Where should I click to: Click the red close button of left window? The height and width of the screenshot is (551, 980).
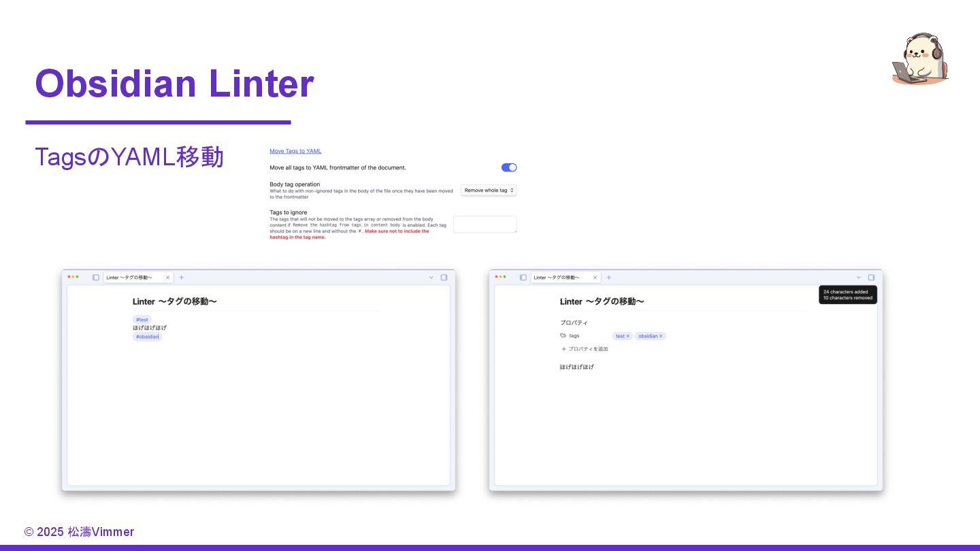(69, 277)
